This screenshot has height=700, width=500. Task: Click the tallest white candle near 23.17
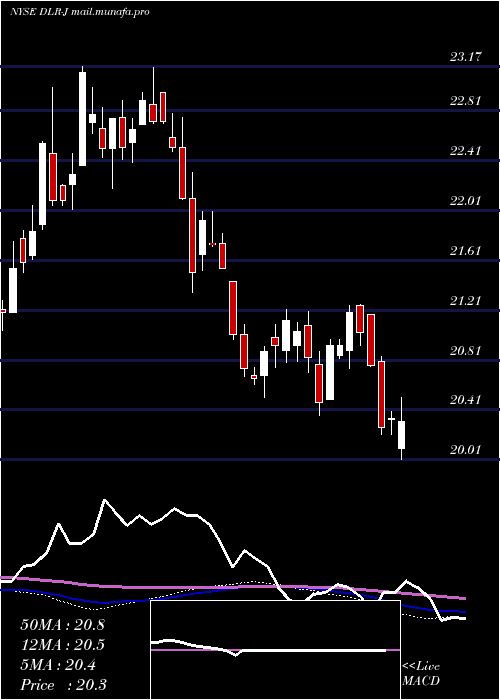tap(83, 119)
